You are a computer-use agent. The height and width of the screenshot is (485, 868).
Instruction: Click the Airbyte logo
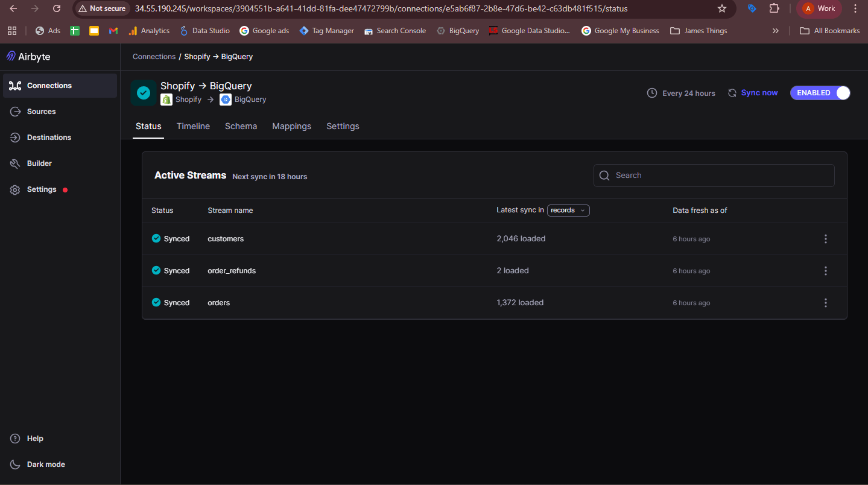coord(28,56)
